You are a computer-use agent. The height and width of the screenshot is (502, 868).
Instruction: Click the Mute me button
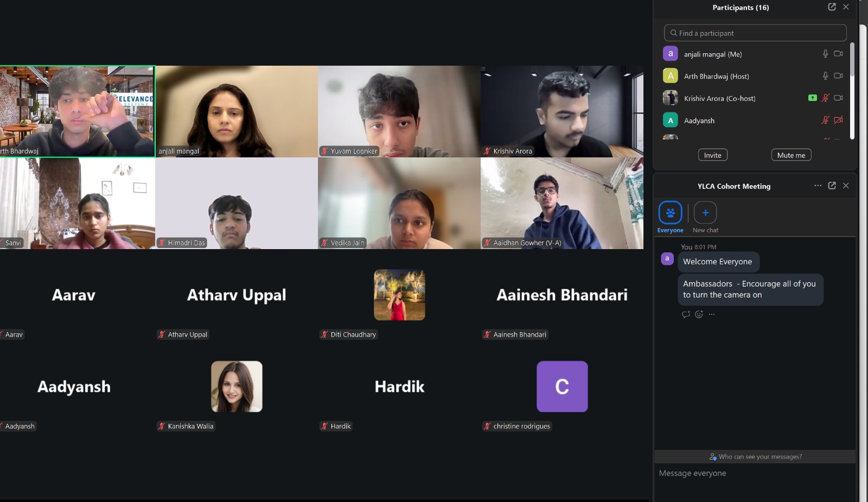[791, 155]
